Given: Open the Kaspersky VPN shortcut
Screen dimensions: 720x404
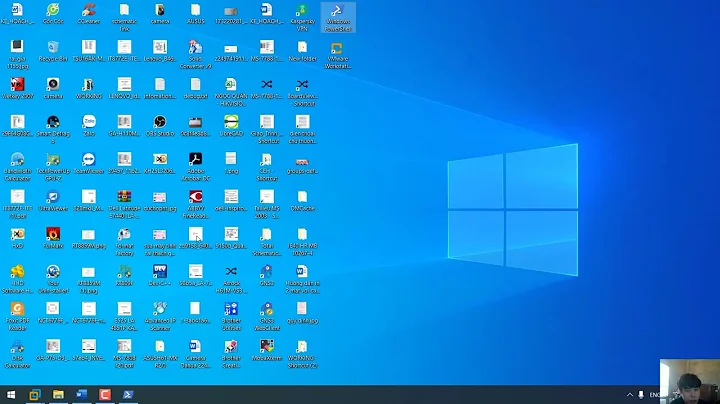Looking at the screenshot, I should point(302,17).
